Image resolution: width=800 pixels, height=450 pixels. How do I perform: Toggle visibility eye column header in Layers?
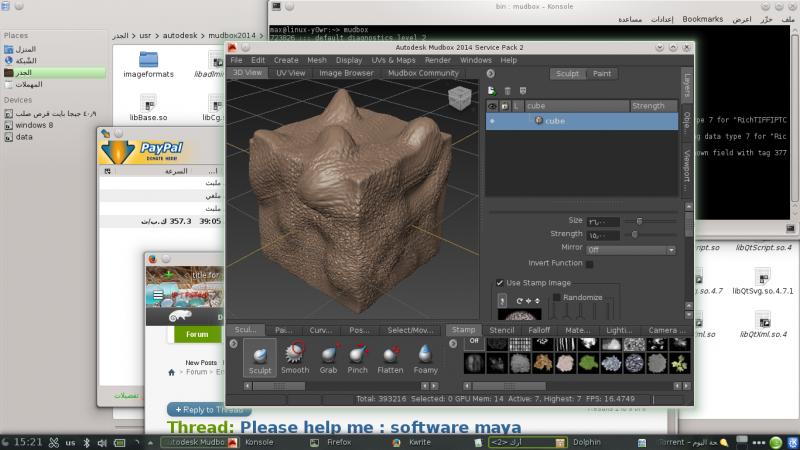point(492,106)
